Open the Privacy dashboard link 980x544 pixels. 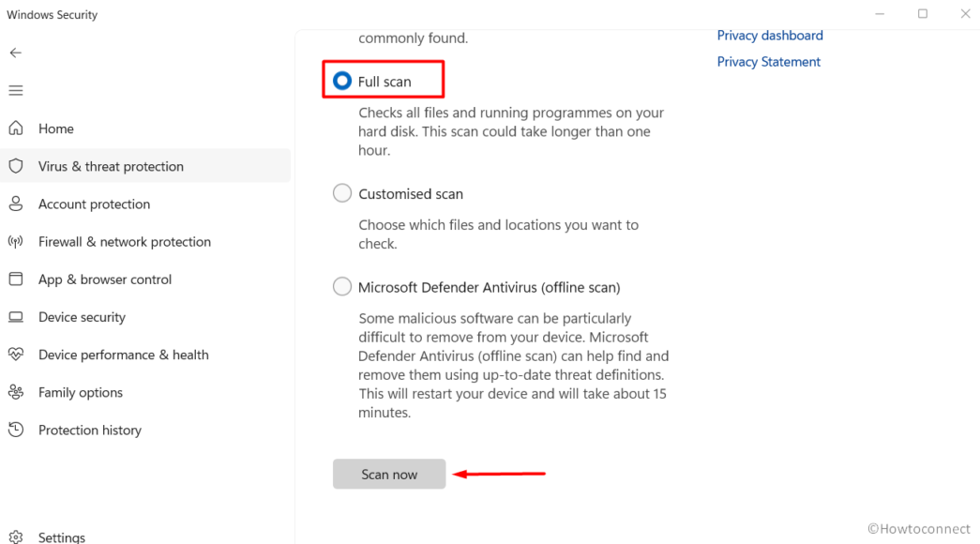coord(769,35)
